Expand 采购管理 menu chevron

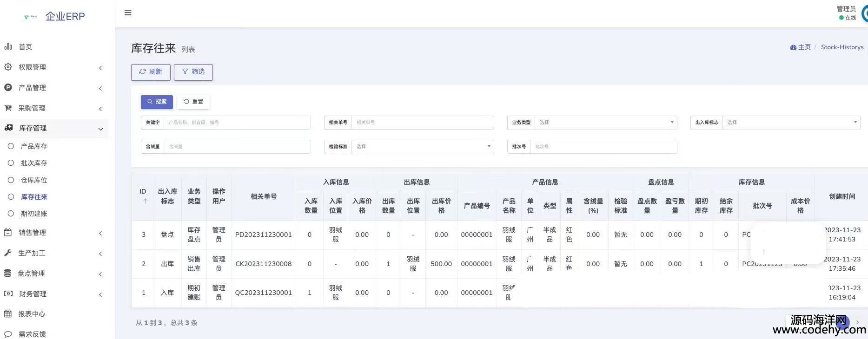point(100,109)
